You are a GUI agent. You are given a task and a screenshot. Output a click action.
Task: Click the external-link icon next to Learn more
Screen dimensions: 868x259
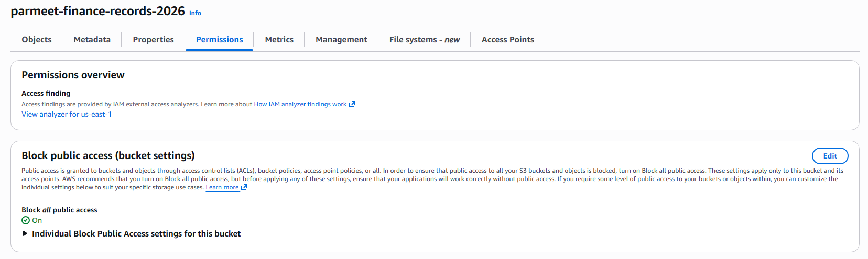(x=244, y=187)
